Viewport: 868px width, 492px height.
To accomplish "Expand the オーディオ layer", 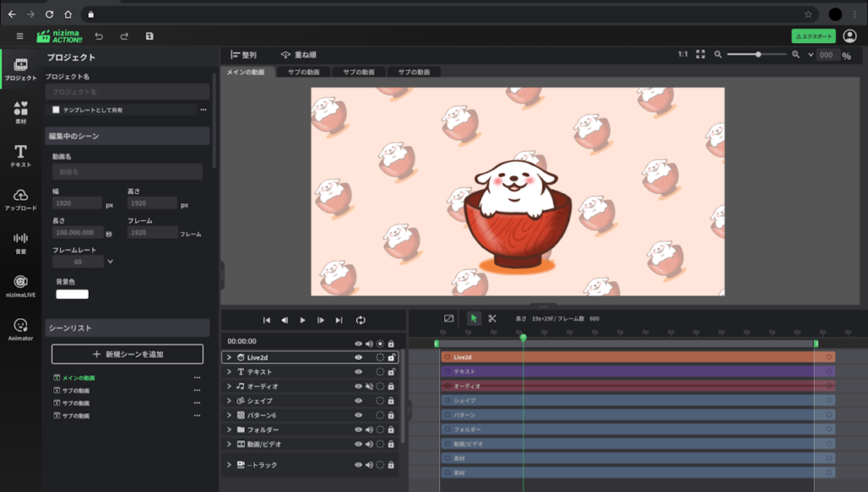I will [229, 386].
